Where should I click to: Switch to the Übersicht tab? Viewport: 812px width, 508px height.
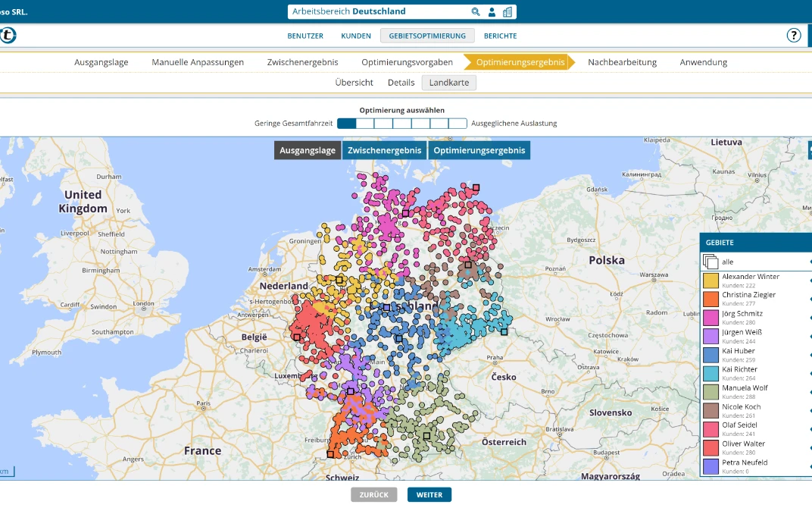click(354, 83)
